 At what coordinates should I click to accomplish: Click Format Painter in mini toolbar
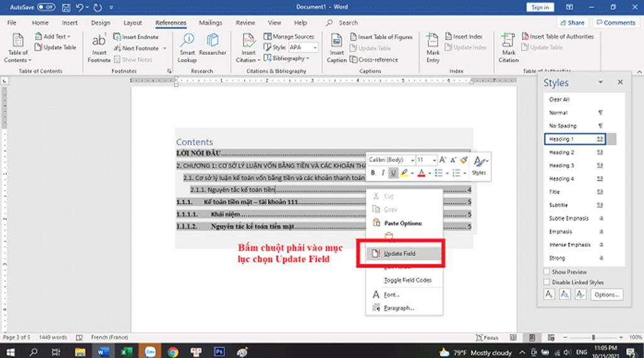[464, 160]
